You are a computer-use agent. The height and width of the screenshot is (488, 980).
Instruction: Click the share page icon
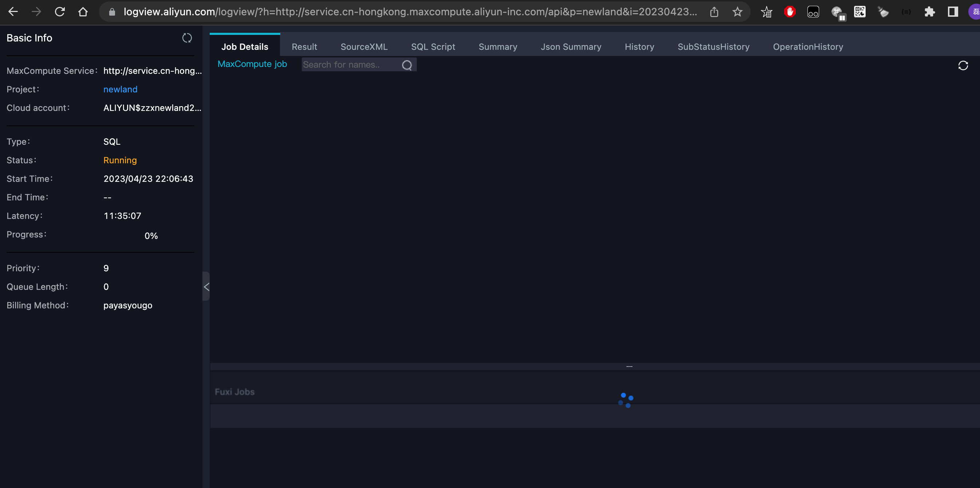tap(714, 12)
